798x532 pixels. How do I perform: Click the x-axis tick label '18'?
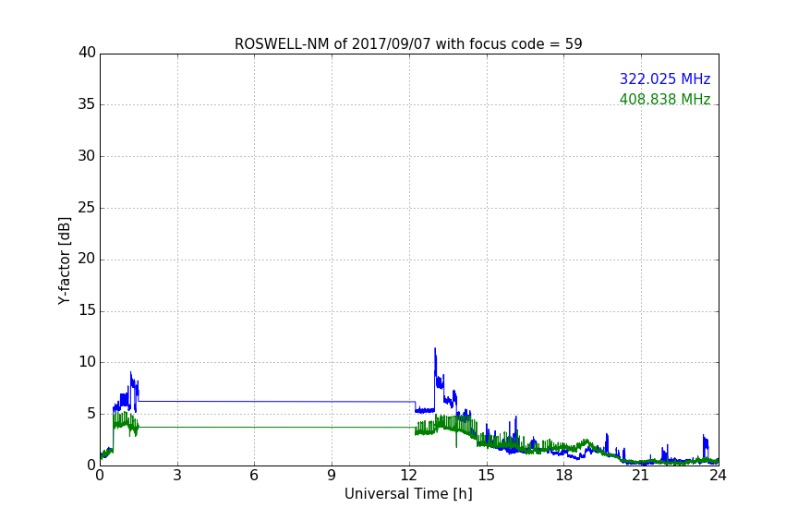[x=564, y=476]
